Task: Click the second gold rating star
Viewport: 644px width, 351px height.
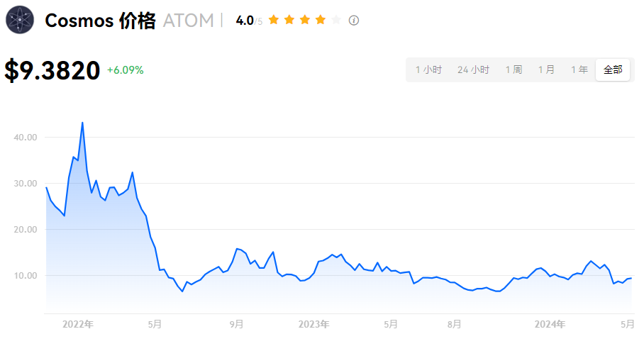Action: (x=289, y=20)
